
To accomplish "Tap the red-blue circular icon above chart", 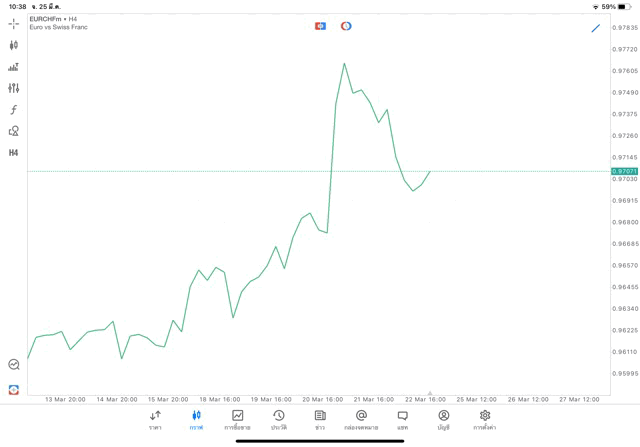I will click(346, 26).
